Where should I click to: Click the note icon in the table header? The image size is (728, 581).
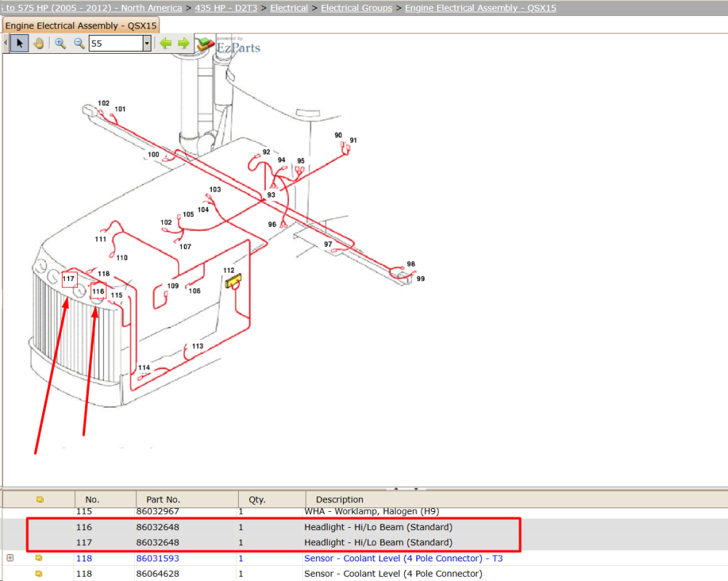[40, 499]
